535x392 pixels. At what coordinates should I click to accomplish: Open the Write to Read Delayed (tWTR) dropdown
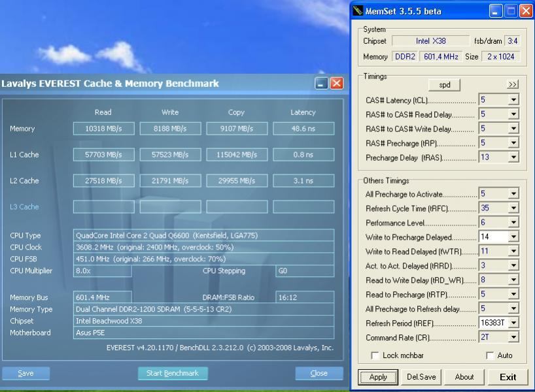(x=513, y=251)
